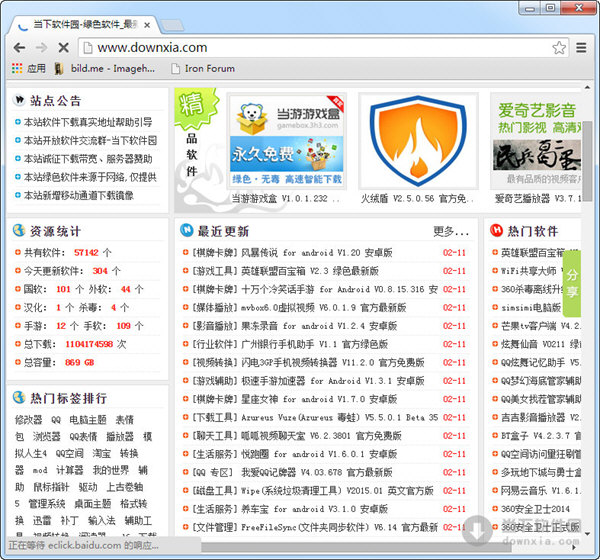
Task: Open 本站新增移动通道下载镜像 notice
Action: point(79,196)
